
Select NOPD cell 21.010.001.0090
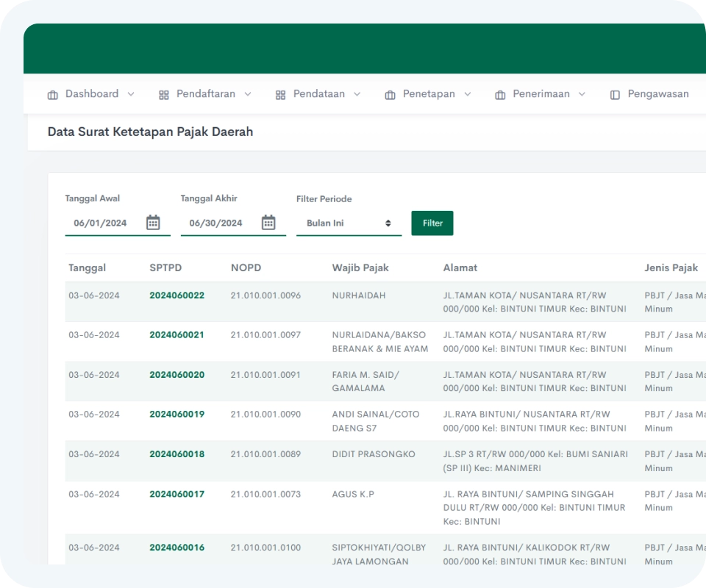265,415
